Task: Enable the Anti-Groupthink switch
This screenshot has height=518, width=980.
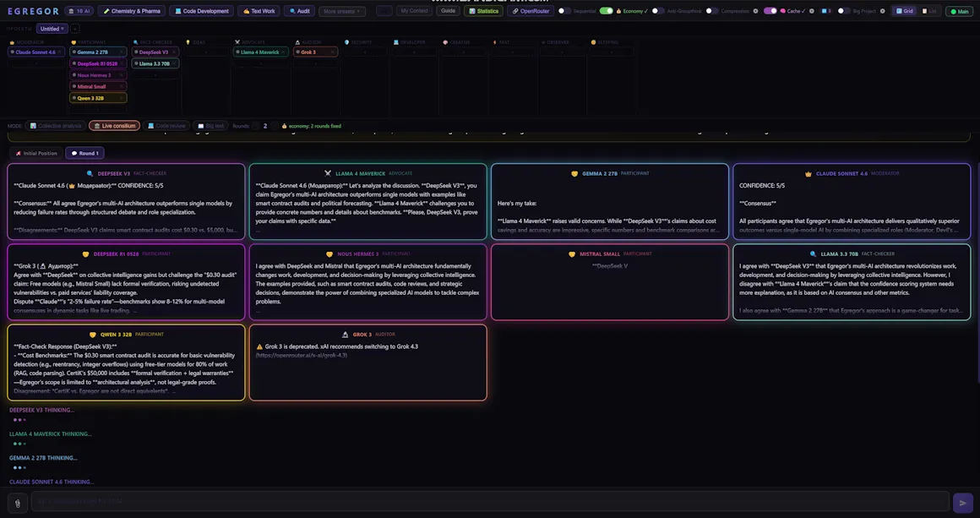Action: (x=658, y=11)
